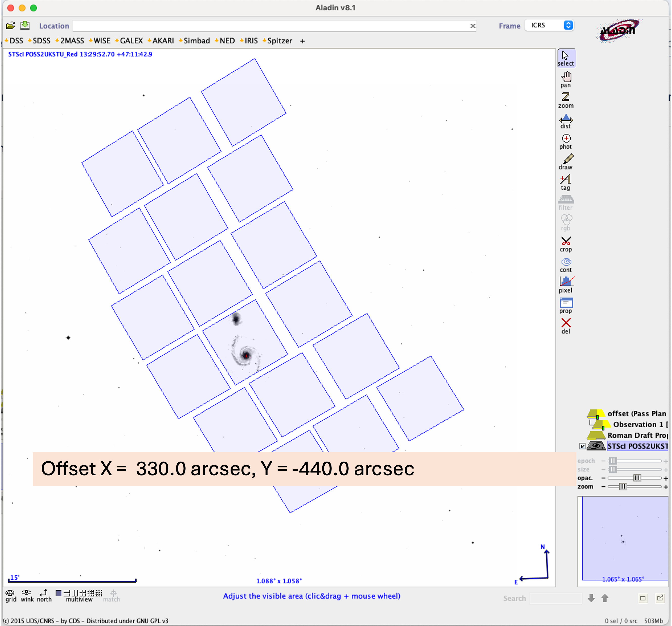The width and height of the screenshot is (672, 626).
Task: Click the DSS bookmark link
Action: click(x=16, y=41)
